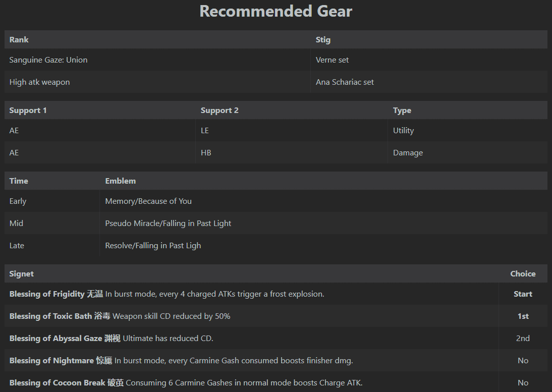This screenshot has height=392, width=552.
Task: Click the Stig column header
Action: click(323, 40)
